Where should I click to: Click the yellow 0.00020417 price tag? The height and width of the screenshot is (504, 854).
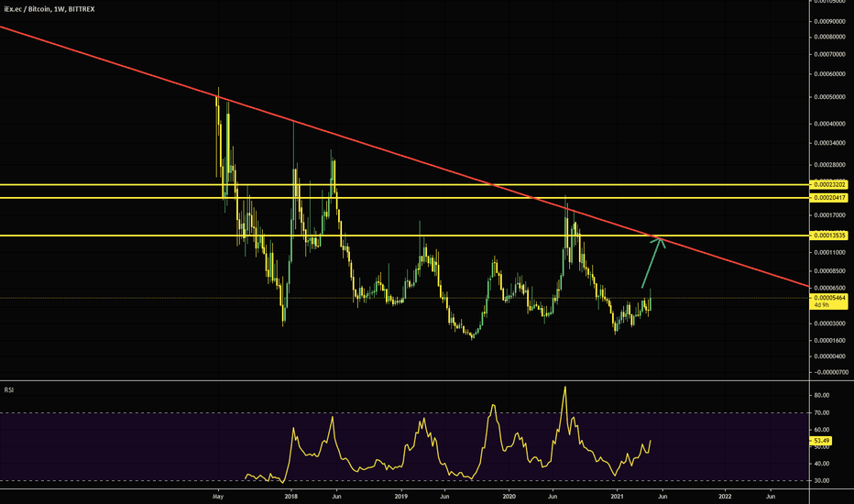point(828,198)
